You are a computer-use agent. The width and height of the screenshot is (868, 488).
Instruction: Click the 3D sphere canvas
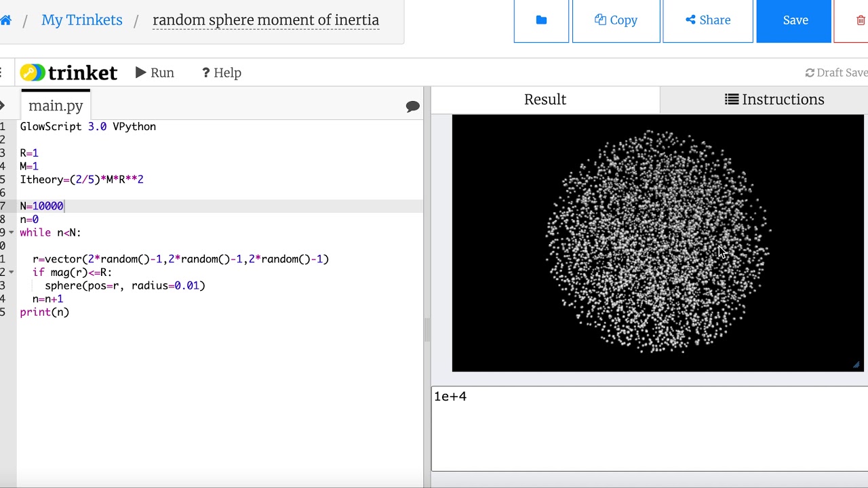658,243
